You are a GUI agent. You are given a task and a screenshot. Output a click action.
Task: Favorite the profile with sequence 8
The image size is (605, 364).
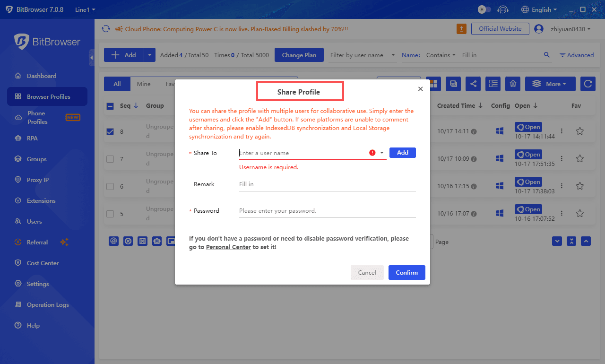[x=579, y=131]
